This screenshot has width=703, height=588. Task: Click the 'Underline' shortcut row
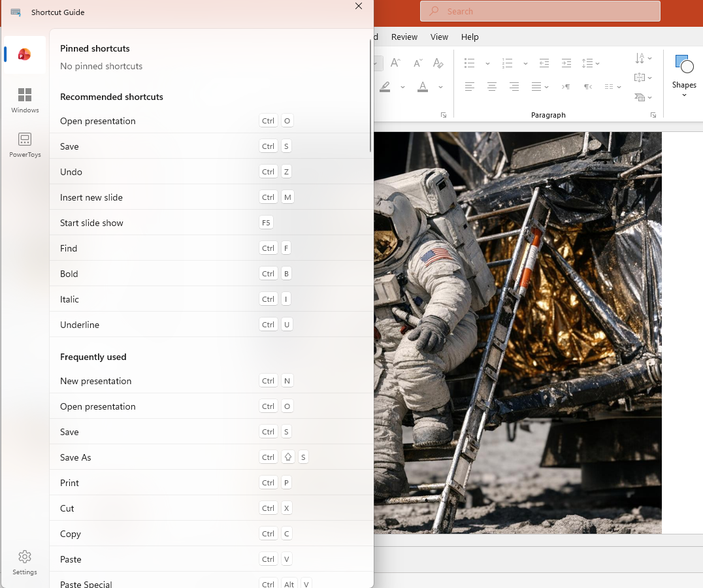211,325
